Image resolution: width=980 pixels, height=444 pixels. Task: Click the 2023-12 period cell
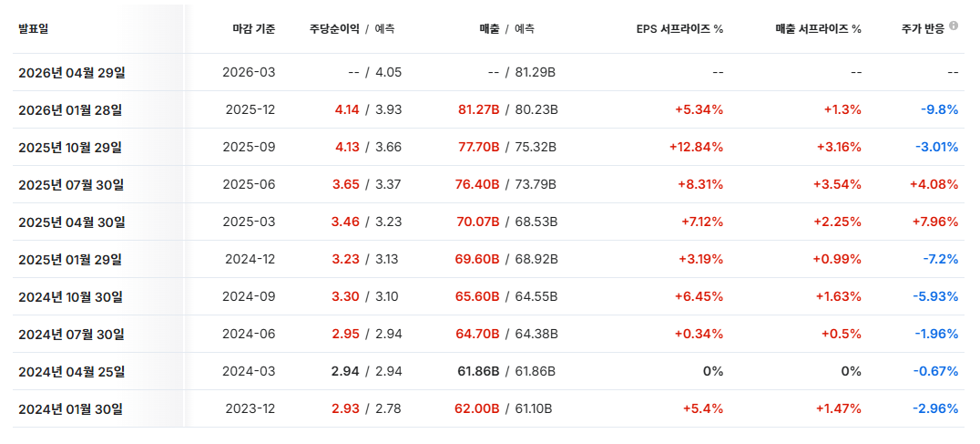point(249,408)
